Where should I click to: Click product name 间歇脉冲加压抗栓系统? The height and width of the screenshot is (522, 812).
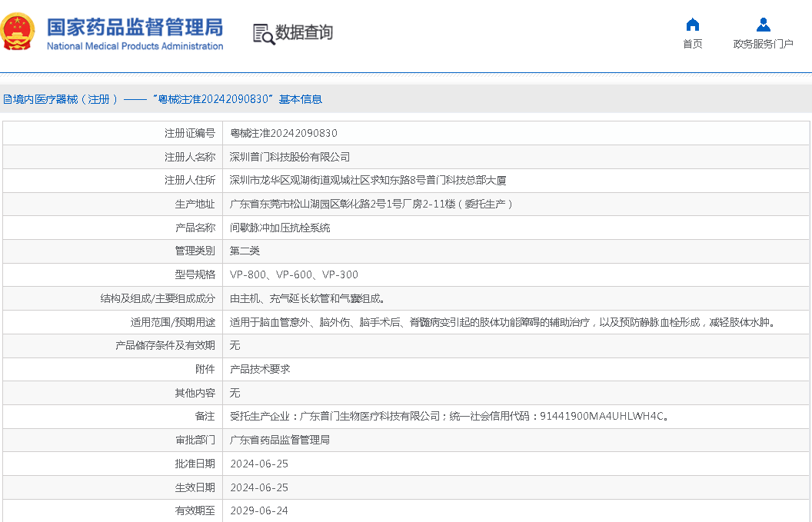tap(280, 228)
